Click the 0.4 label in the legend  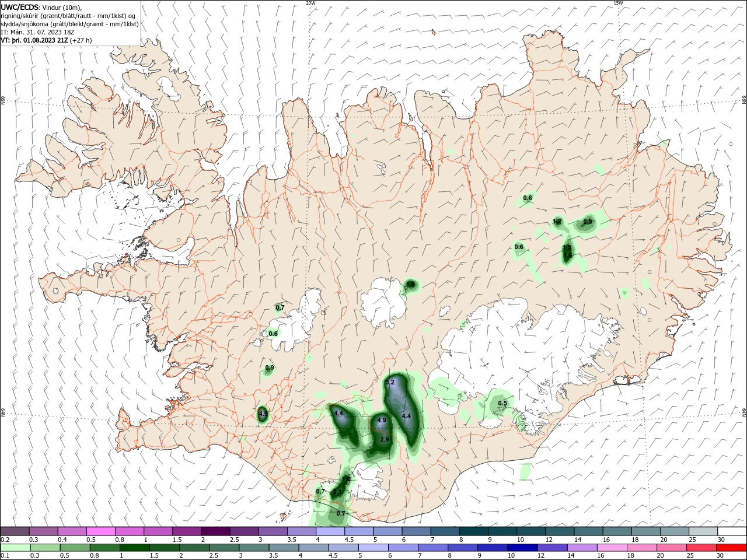tap(63, 540)
